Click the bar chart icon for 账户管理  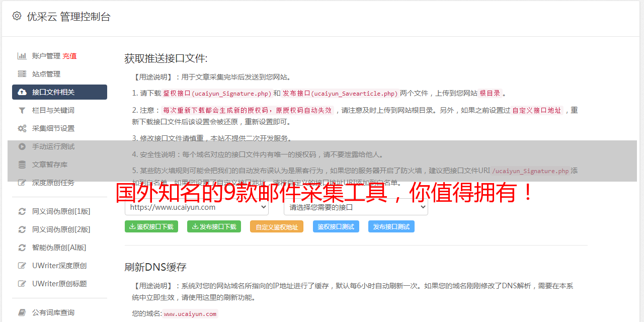pos(22,56)
